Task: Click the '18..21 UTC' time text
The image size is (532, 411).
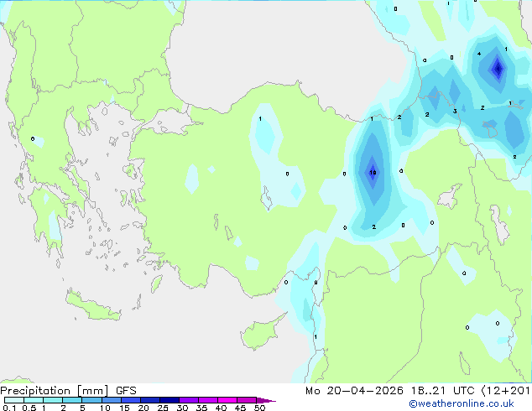Action: [443, 391]
